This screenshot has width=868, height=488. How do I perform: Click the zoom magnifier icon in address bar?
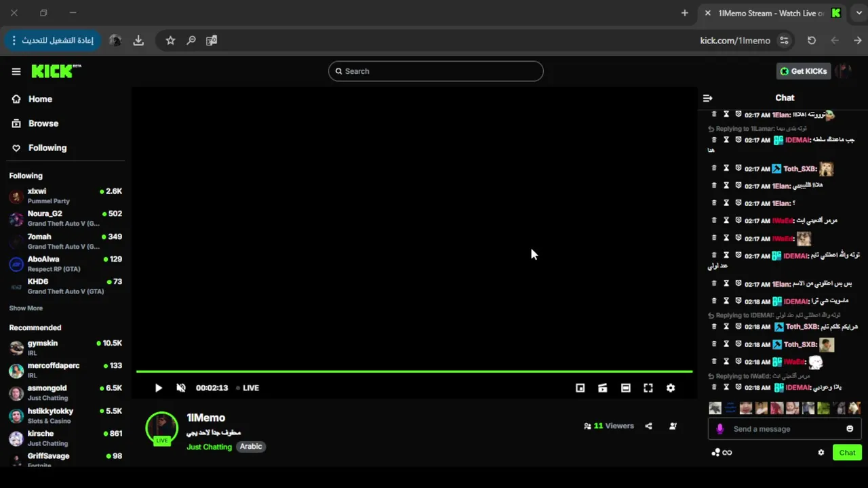coord(191,41)
